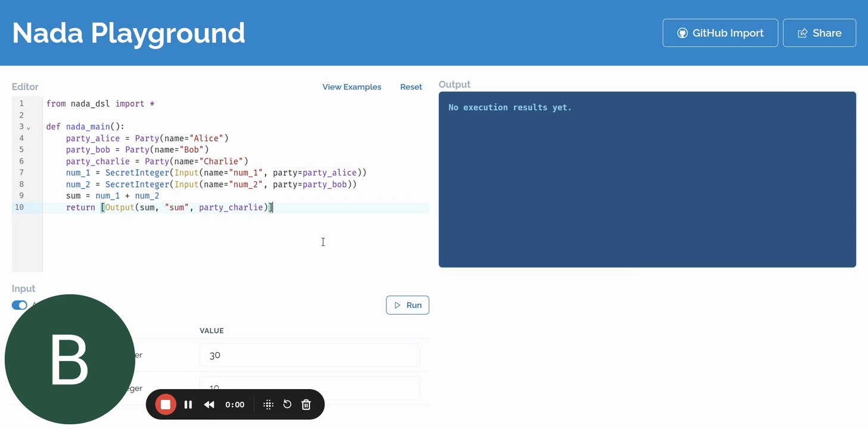Open View Examples link
The image size is (868, 429).
352,87
